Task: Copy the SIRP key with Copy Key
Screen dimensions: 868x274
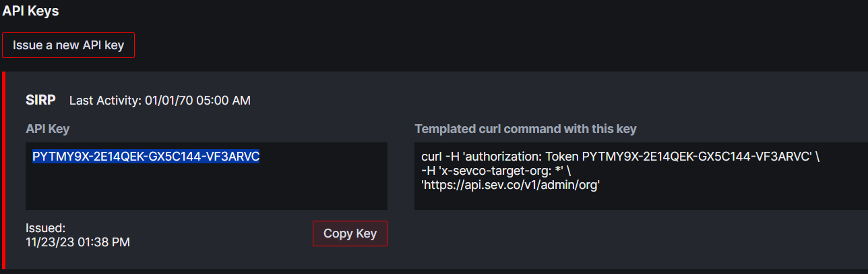Action: (x=350, y=234)
